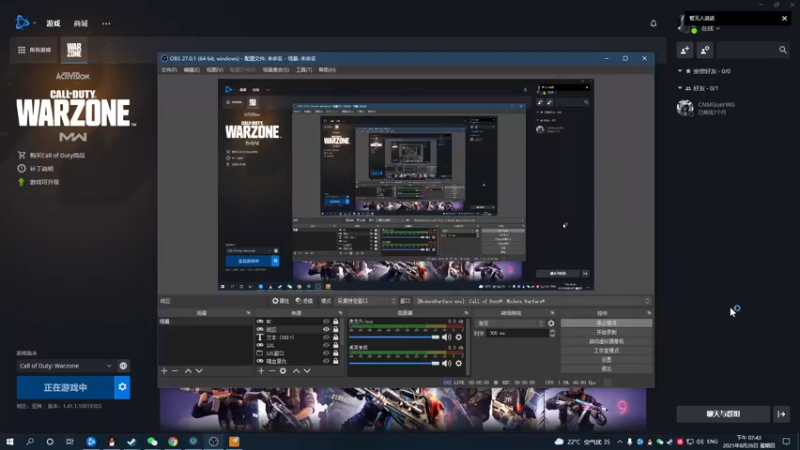Mute the first mixer channel speaker icon
800x450 pixels.
446,337
